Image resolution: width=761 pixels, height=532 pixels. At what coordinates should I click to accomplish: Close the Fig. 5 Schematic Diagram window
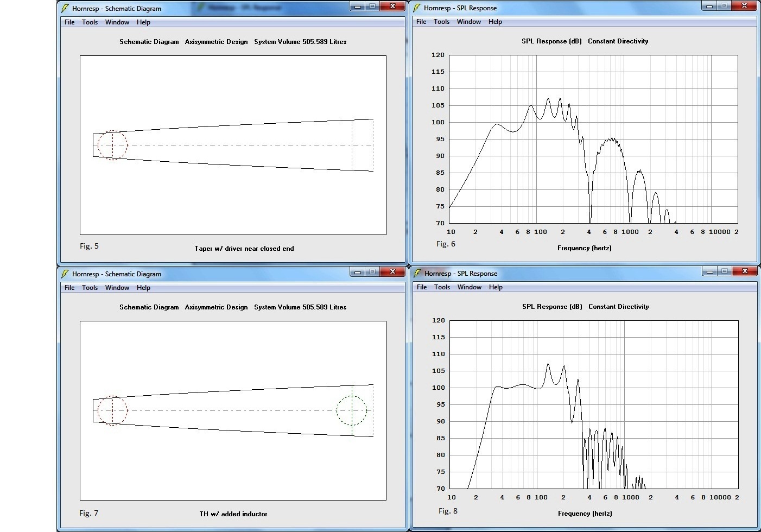coord(392,7)
